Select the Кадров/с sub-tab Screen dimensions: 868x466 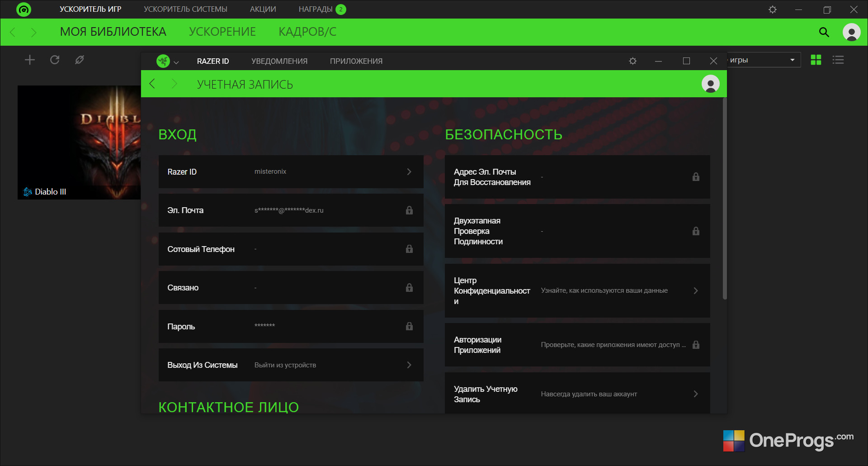pos(307,32)
